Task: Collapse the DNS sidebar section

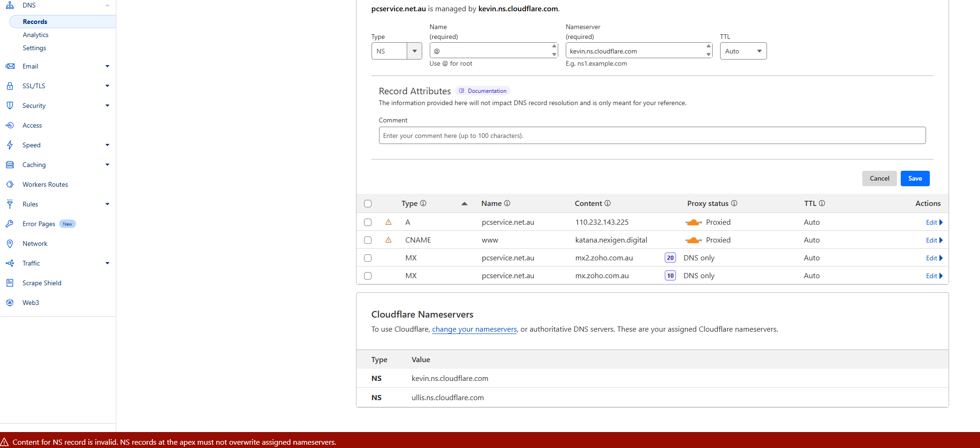Action: [x=107, y=5]
